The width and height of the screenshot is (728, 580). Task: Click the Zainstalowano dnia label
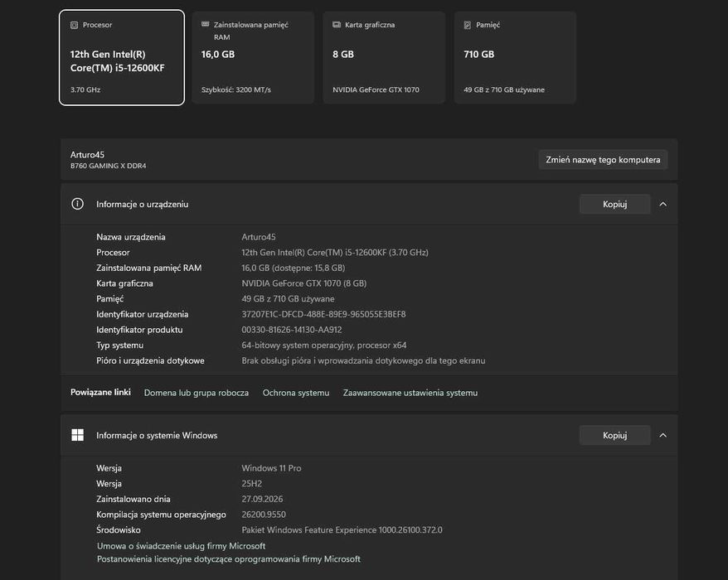133,499
